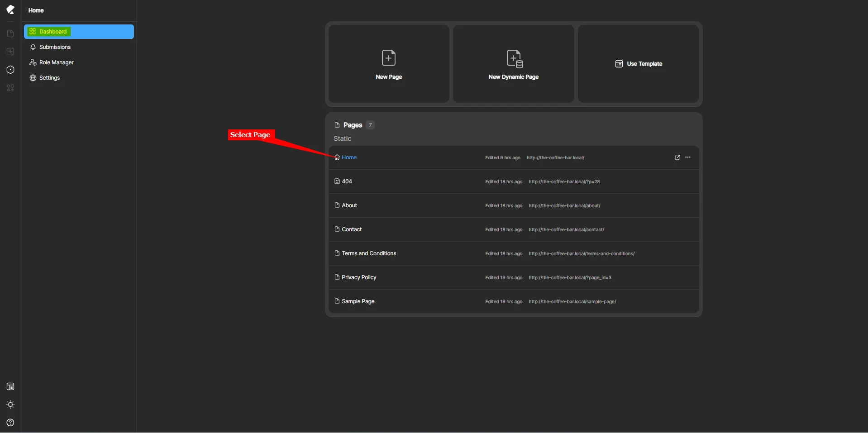Click the app logo in the rail

click(10, 10)
